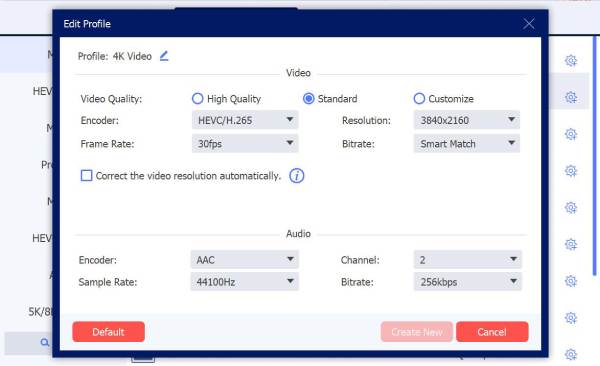Open the AAC audio encoder dropdown
Viewport: 600px width, 366px height.
pos(245,260)
